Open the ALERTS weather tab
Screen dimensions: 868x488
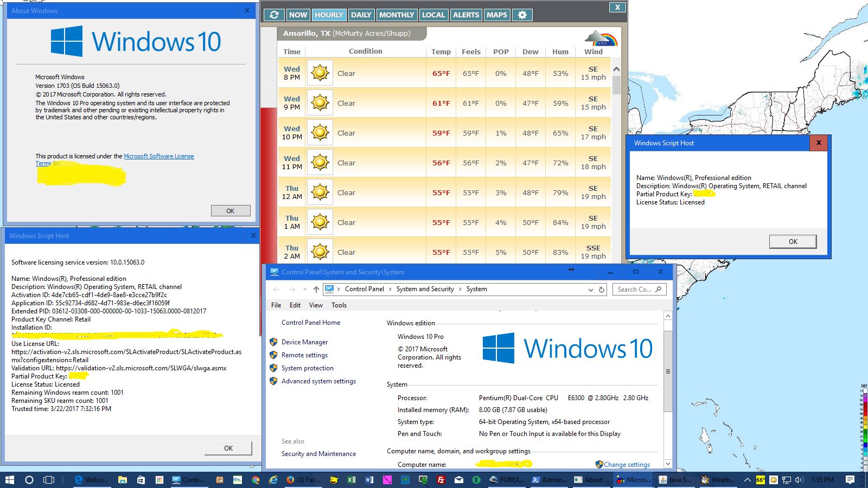tap(466, 15)
